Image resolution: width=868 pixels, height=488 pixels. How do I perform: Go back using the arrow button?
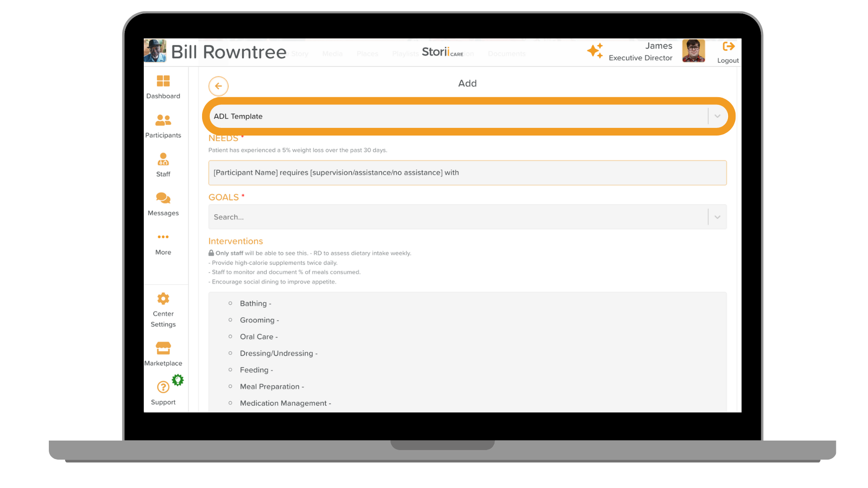point(218,86)
